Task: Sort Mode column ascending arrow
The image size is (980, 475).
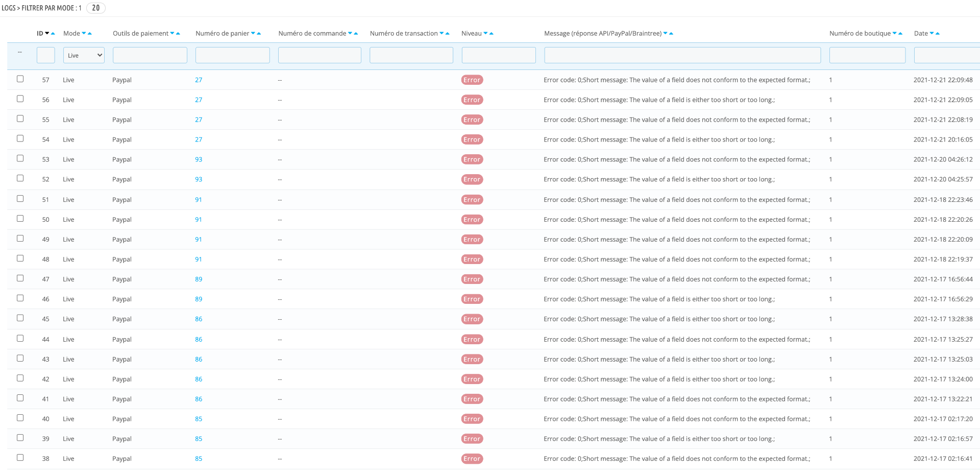Action: [90, 33]
